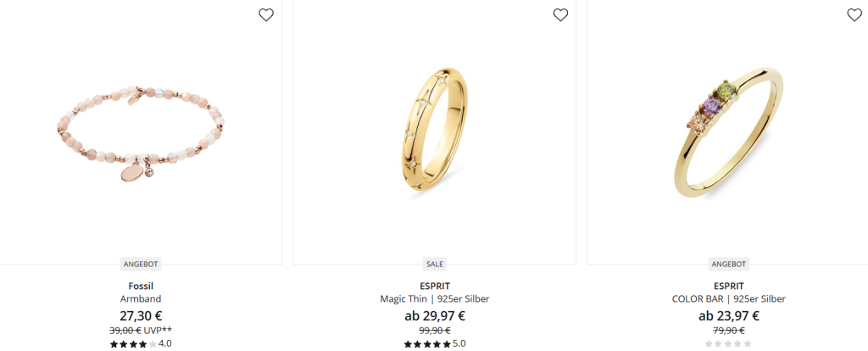This screenshot has width=868, height=351.
Task: Open the Magic Thin gold ring image
Action: 435,131
